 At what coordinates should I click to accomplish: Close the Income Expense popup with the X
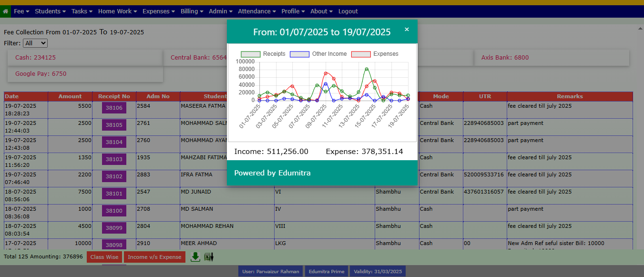pos(407,29)
